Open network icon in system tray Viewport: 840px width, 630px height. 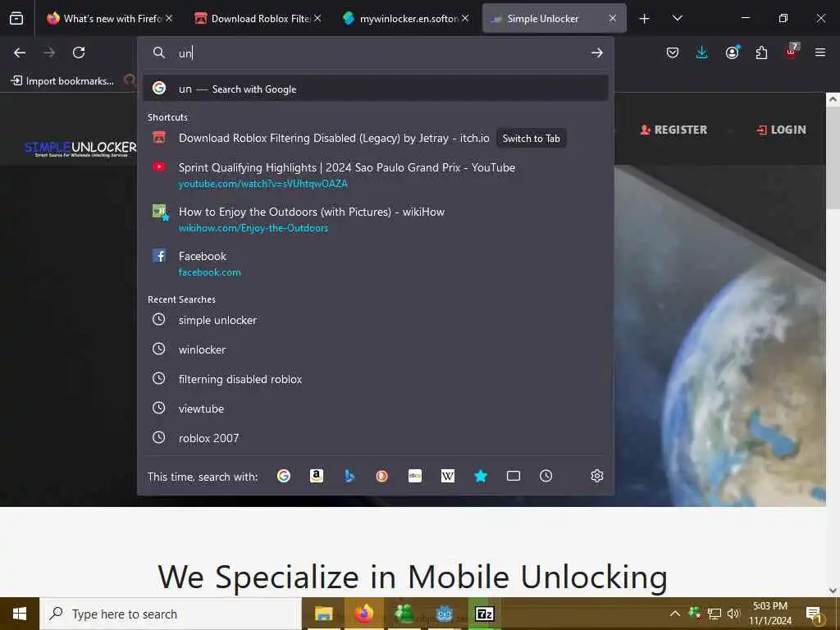coord(714,614)
